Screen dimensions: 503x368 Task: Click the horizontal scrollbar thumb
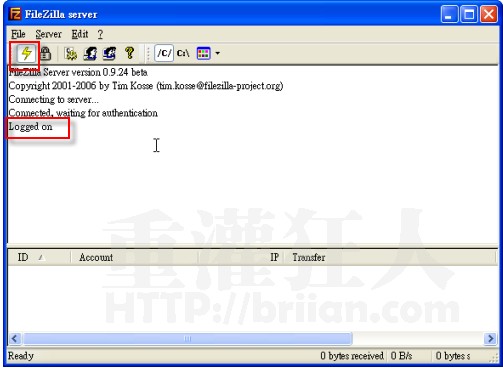pyautogui.click(x=188, y=339)
